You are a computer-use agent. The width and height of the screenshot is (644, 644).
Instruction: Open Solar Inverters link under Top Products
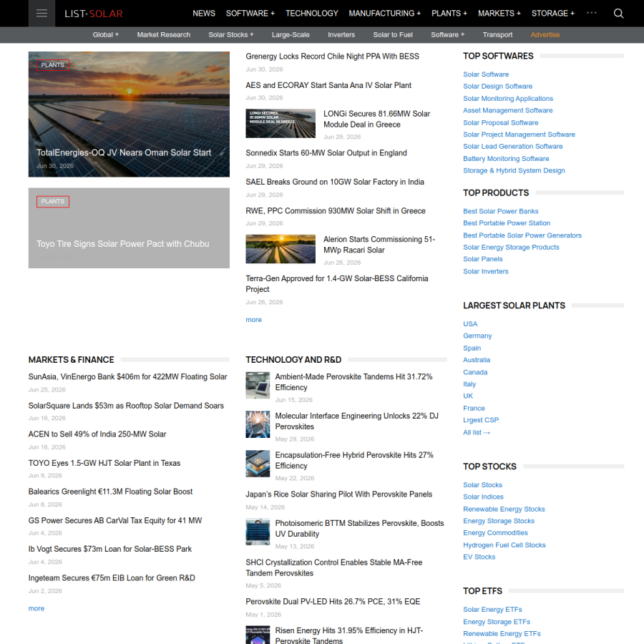[485, 271]
